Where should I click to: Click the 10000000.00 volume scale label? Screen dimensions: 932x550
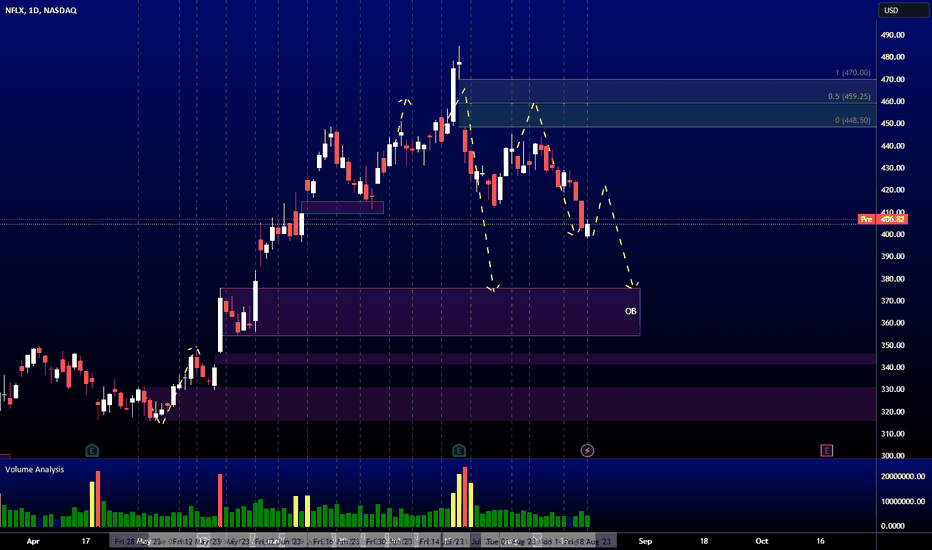(x=903, y=501)
